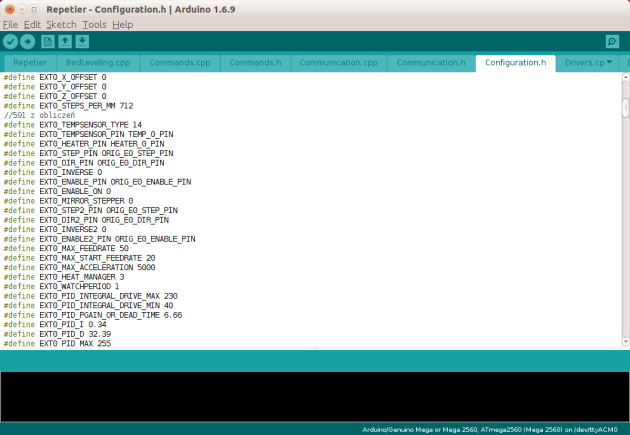Open the Tools menu
630x435 pixels.
click(x=94, y=25)
